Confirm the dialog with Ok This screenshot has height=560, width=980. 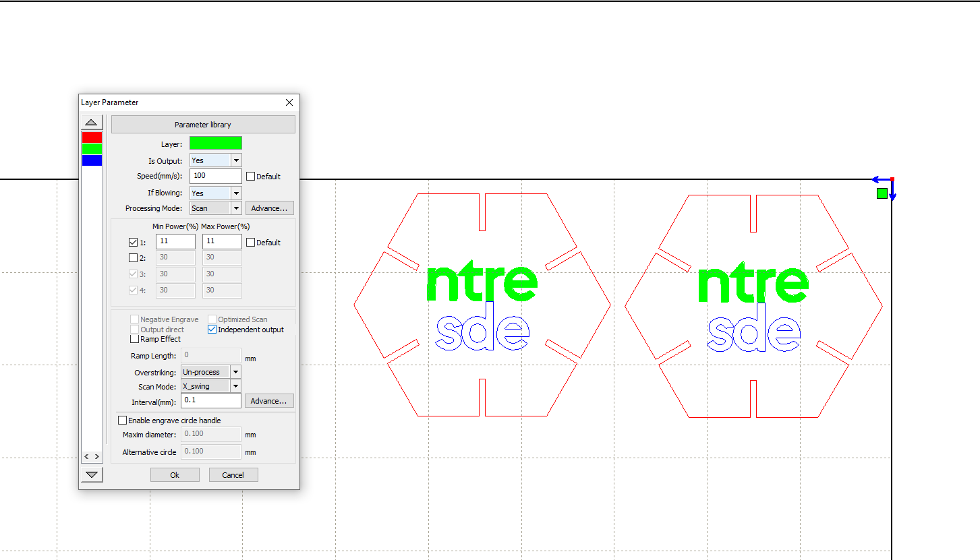[x=175, y=475]
